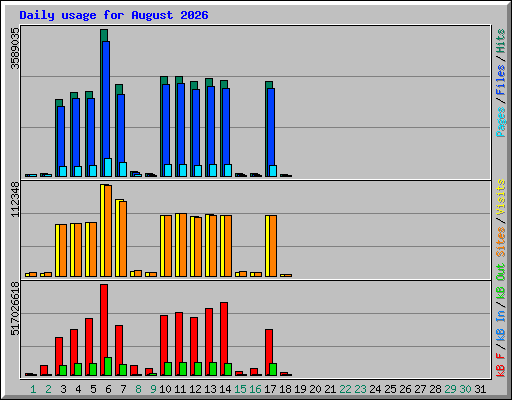
Task: Click day 31 on the x-axis
Action: [x=480, y=389]
